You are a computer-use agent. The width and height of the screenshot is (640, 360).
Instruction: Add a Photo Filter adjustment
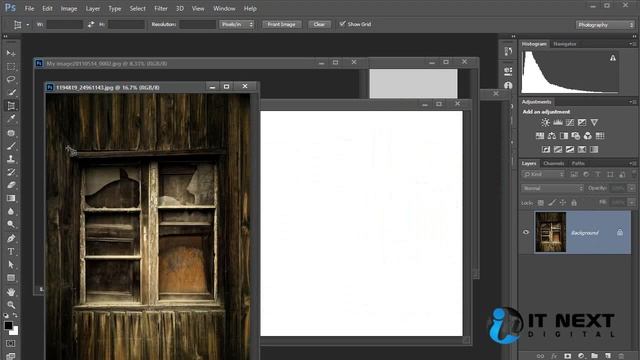pyautogui.click(x=576, y=136)
